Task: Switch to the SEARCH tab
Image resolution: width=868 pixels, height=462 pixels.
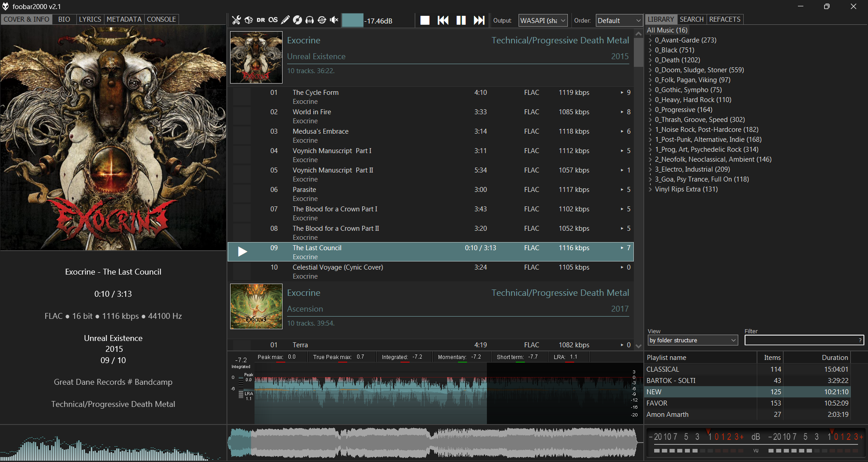Action: tap(691, 19)
